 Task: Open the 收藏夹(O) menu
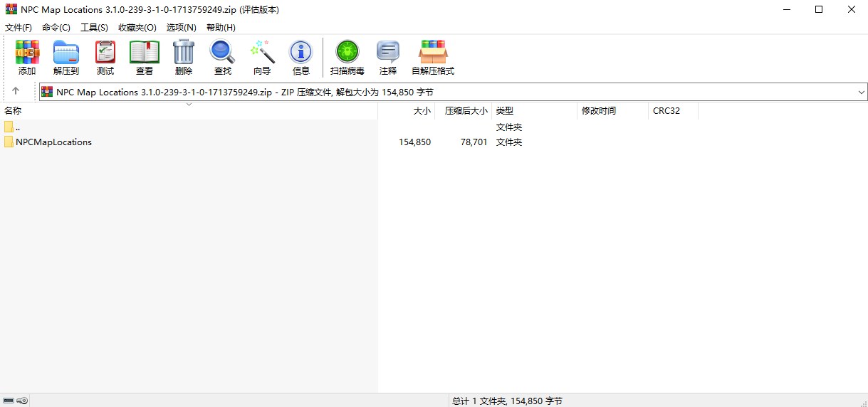(x=137, y=27)
